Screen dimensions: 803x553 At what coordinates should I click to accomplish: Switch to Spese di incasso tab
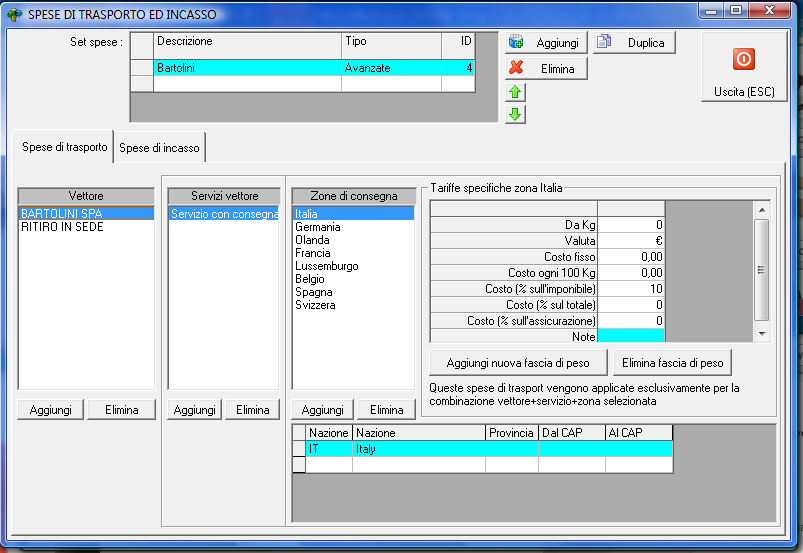pos(160,148)
